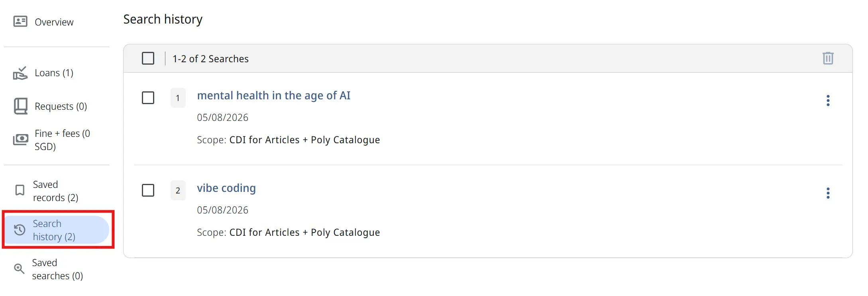Click the Requests book icon
The image size is (868, 296).
point(21,107)
